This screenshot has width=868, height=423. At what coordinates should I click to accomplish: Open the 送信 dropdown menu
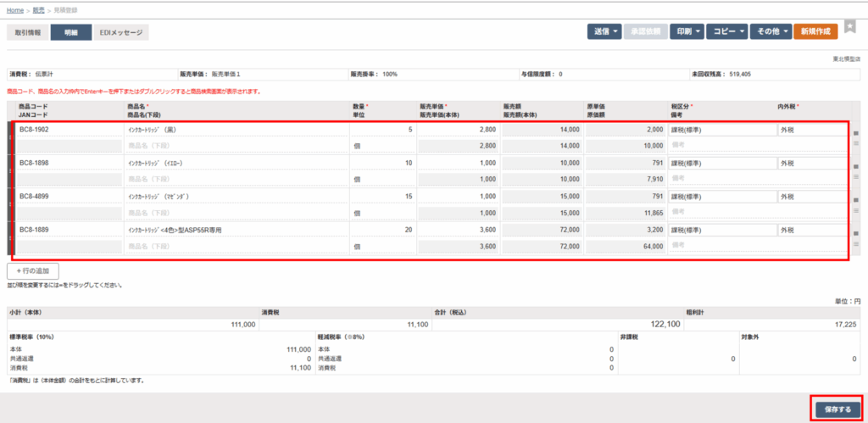point(604,31)
